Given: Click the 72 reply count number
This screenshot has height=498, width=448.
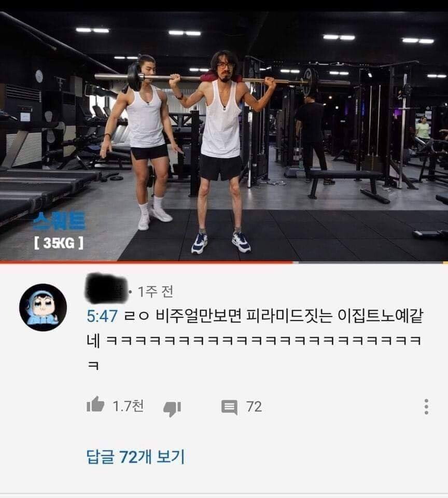Looking at the screenshot, I should [254, 407].
